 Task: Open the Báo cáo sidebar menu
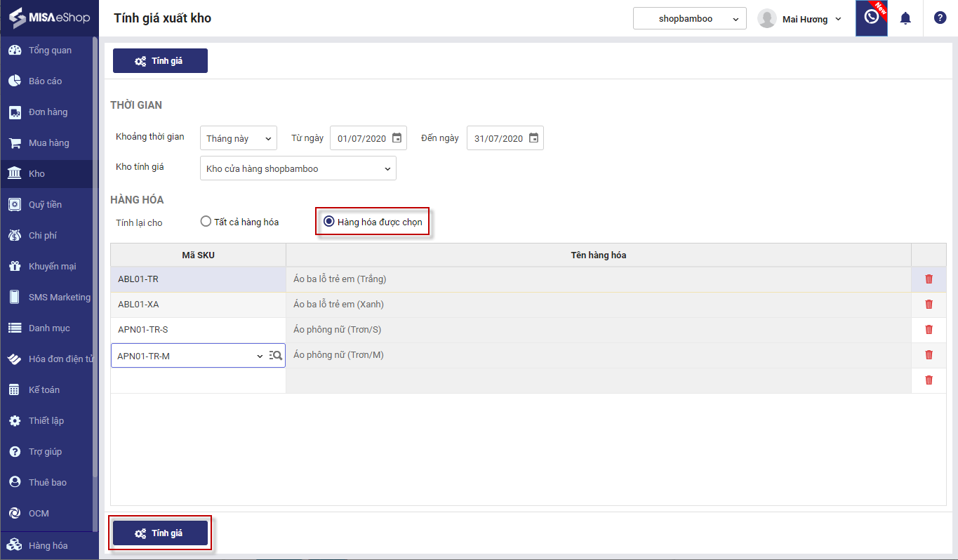tap(45, 81)
